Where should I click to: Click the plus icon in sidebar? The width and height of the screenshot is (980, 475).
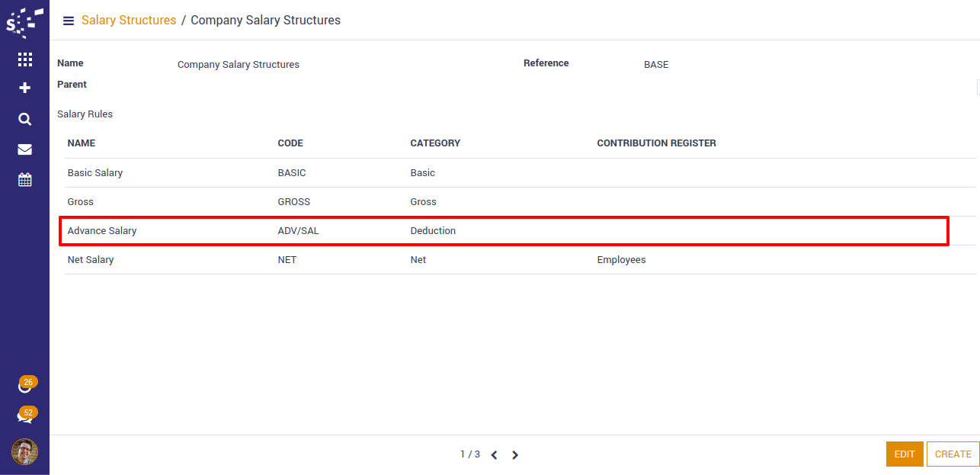(x=24, y=88)
